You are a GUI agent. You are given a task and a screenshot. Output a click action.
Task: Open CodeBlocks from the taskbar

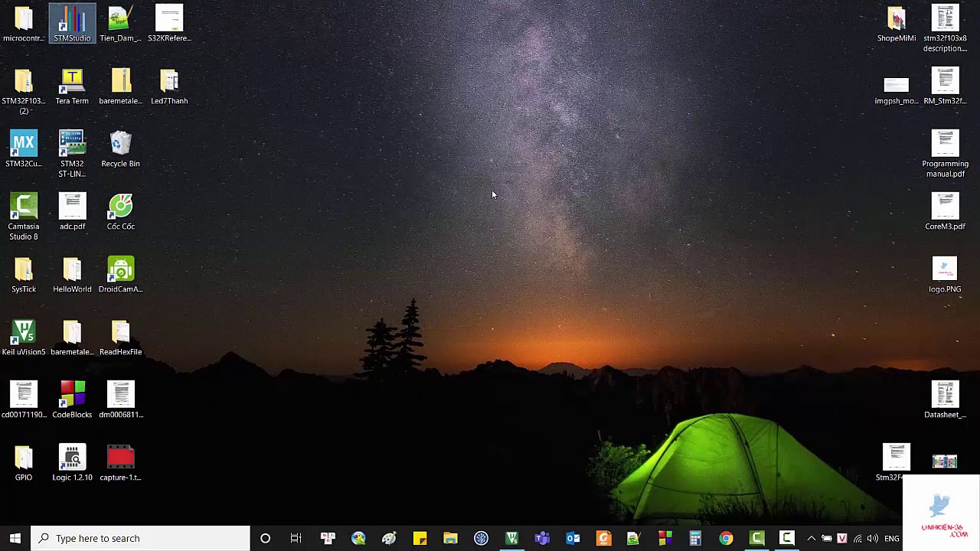point(665,538)
